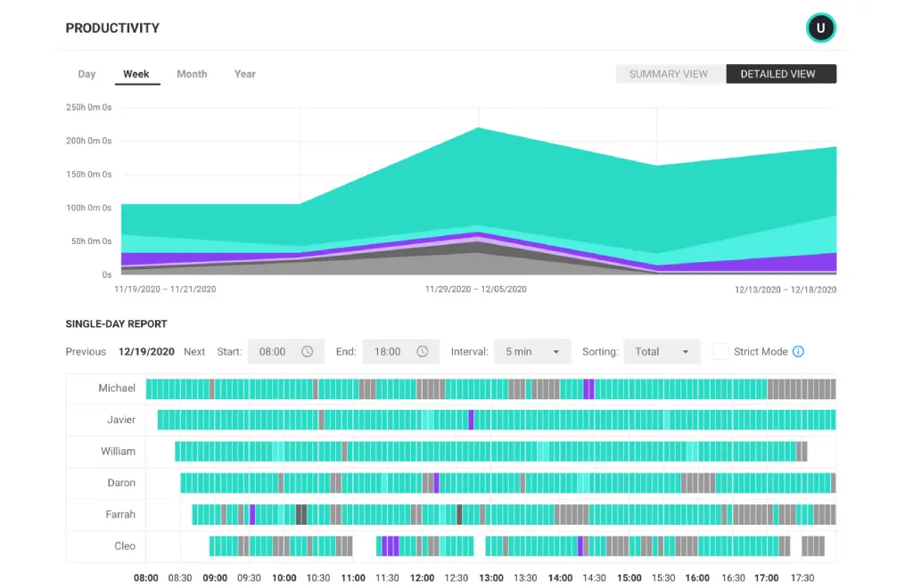Image resolution: width=913 pixels, height=588 pixels.
Task: Switch to Summary View
Action: click(x=669, y=74)
